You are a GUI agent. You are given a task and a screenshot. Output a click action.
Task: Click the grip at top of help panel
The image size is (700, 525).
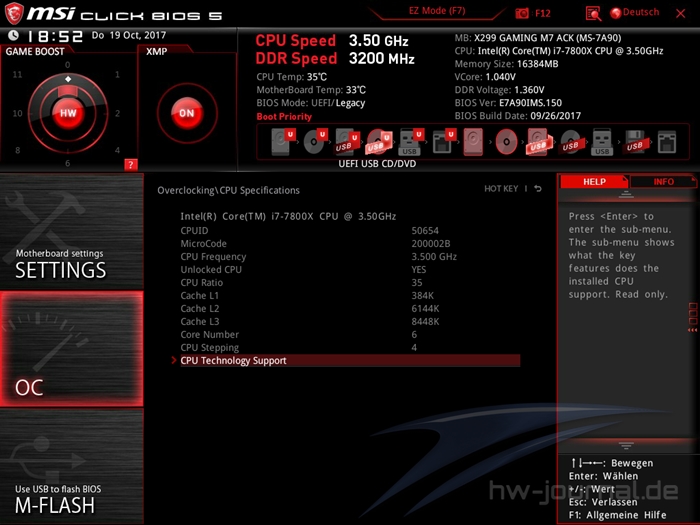tap(626, 195)
